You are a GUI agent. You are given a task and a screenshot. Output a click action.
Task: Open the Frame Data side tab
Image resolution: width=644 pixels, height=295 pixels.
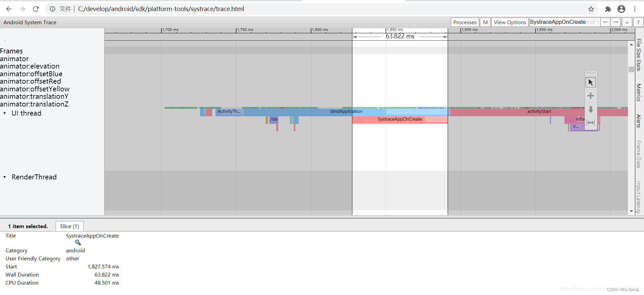639,154
